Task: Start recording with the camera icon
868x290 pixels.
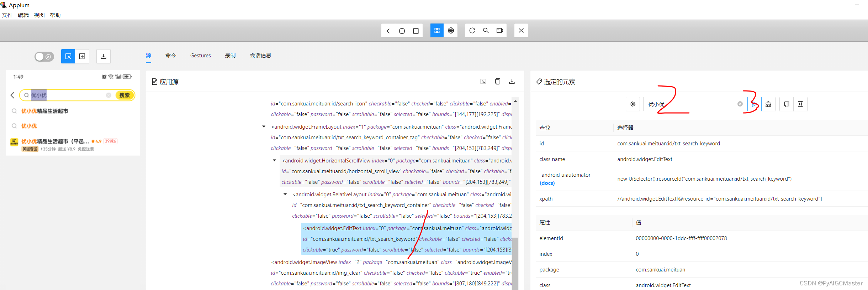Action: pyautogui.click(x=500, y=31)
